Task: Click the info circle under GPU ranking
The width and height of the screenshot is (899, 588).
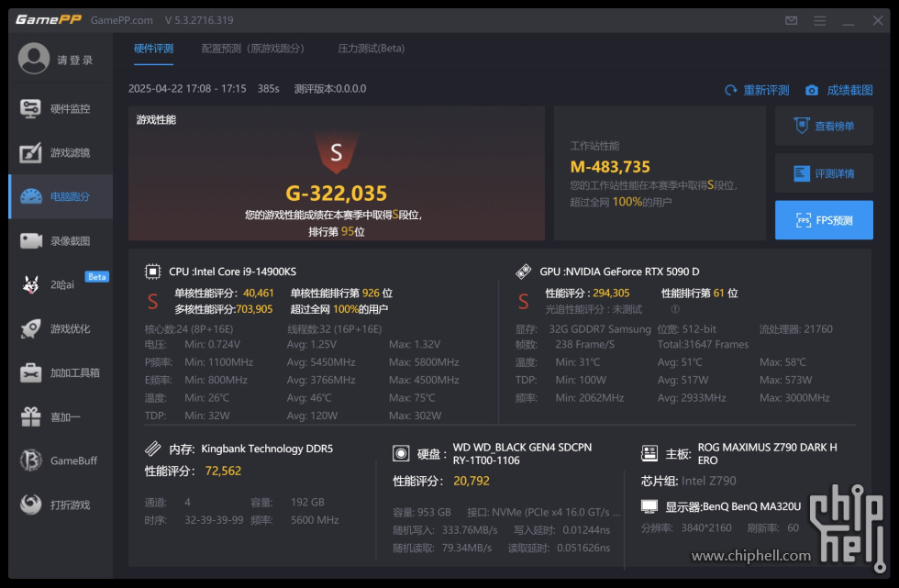Action: [675, 309]
